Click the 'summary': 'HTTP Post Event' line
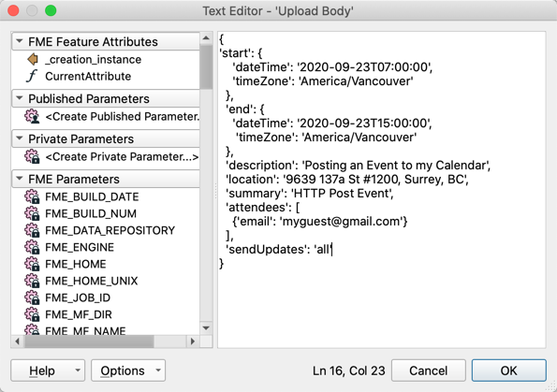 tap(310, 193)
